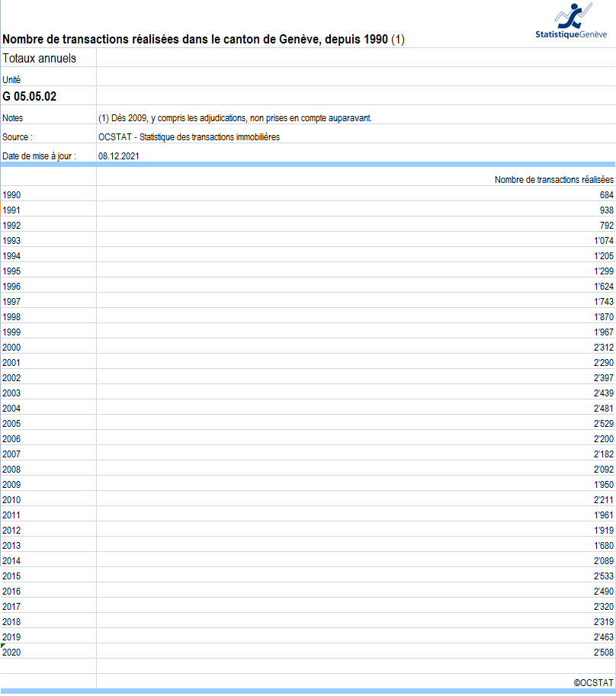Click the value 2'290

(x=604, y=363)
